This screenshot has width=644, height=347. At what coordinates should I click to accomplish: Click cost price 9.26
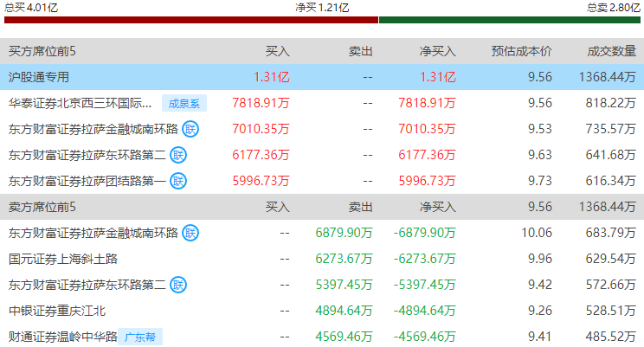(x=540, y=311)
